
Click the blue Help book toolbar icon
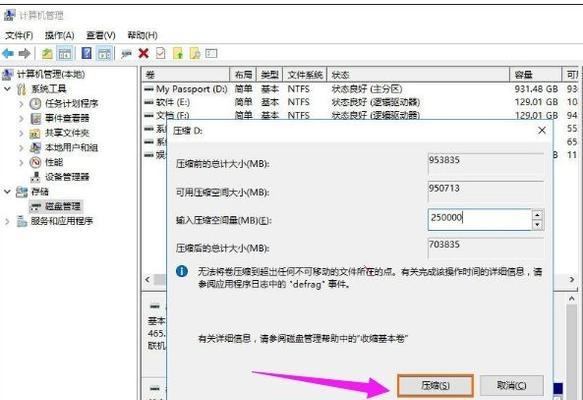(86, 53)
